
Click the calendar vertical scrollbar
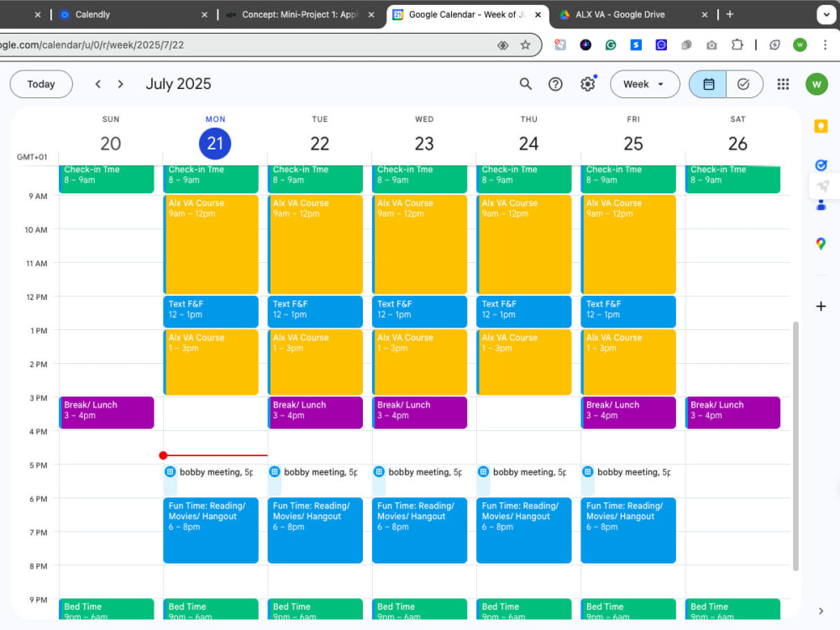point(795,446)
